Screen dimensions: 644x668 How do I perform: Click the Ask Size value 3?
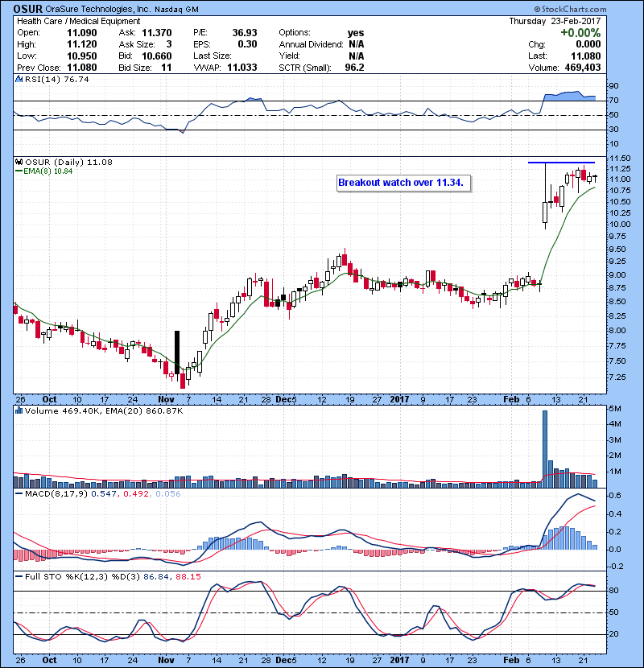point(169,44)
